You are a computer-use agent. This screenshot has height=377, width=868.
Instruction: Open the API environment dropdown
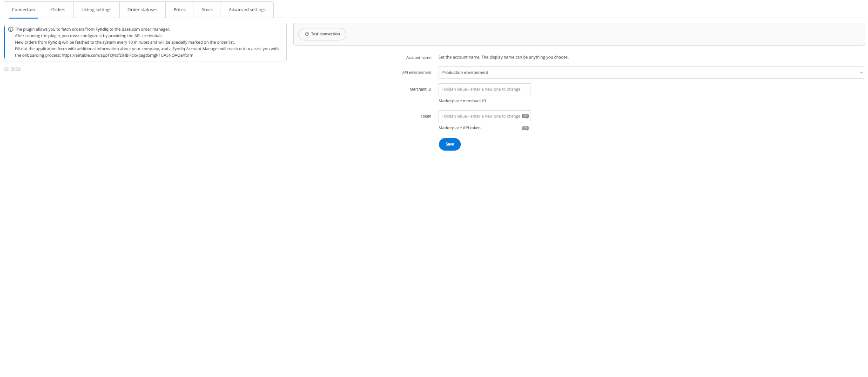651,73
